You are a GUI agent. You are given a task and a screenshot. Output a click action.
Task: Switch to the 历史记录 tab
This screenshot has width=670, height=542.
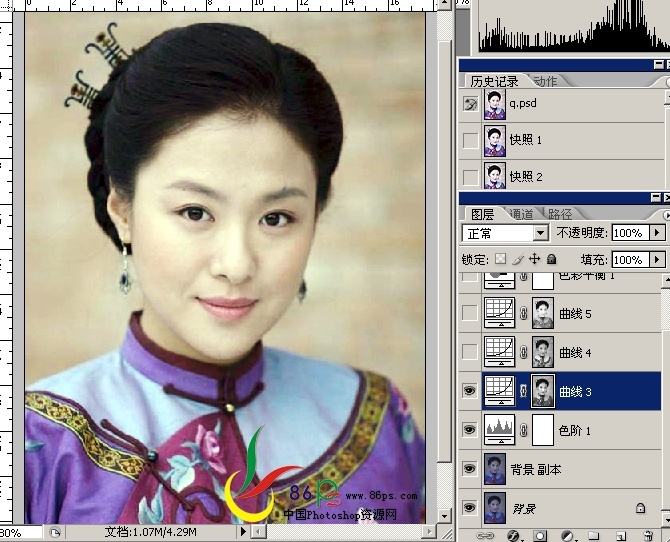tap(494, 81)
